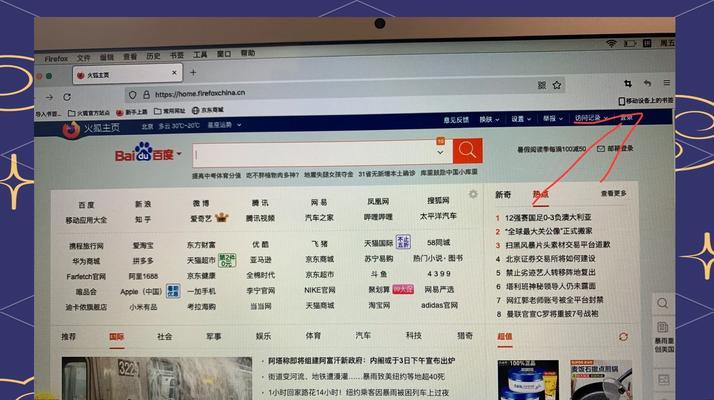Image resolution: width=714 pixels, height=400 pixels.
Task: Open the 微博 site link
Action: pyautogui.click(x=201, y=203)
